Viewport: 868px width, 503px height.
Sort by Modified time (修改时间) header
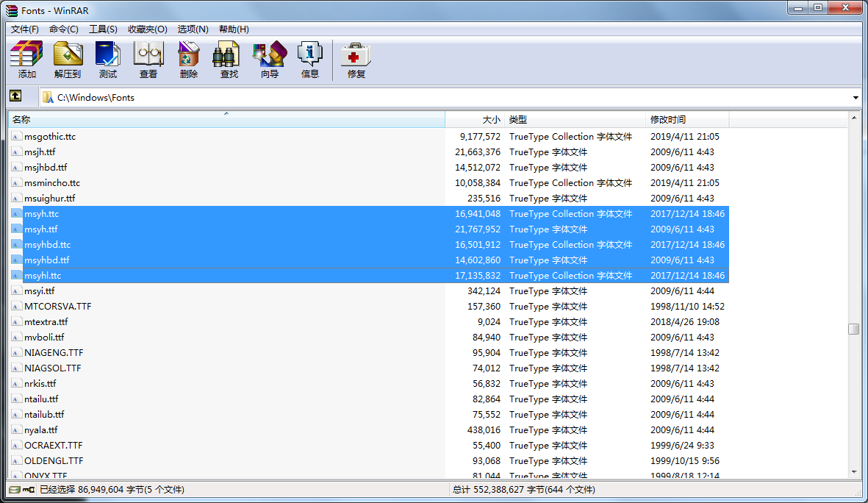click(x=687, y=119)
